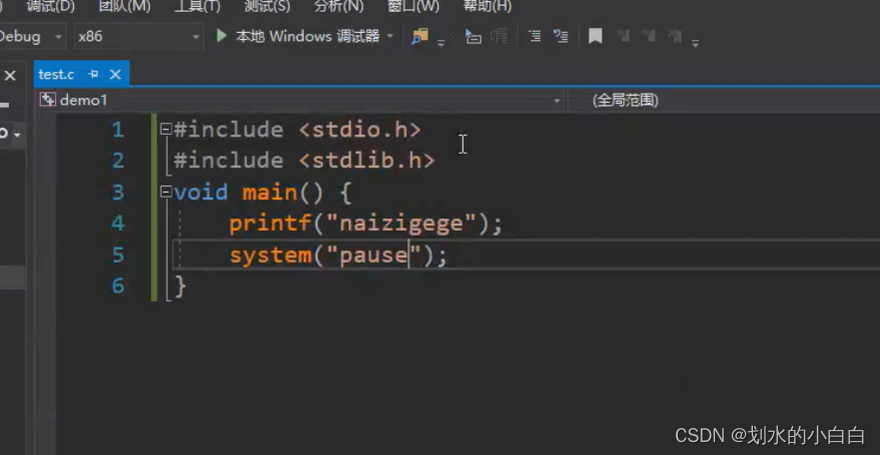Close the left side panel

coord(10,75)
